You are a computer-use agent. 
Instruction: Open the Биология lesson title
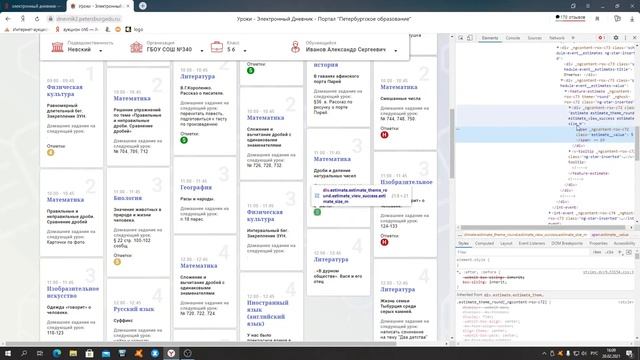128,198
